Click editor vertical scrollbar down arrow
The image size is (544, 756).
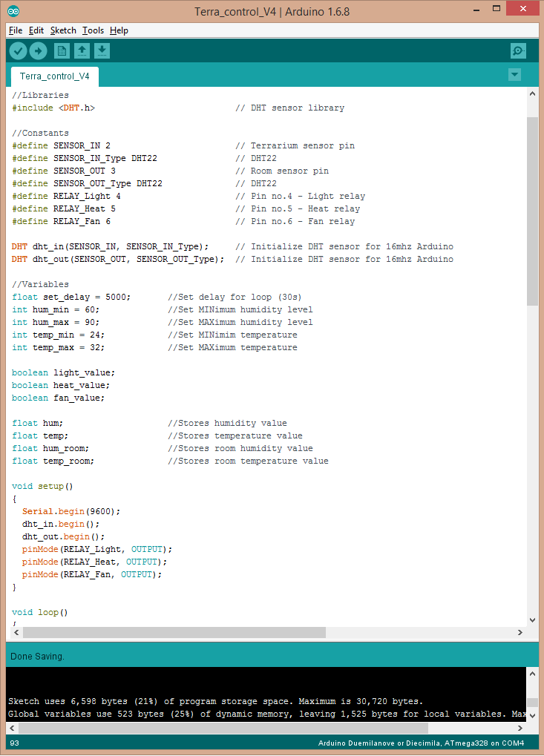[x=532, y=620]
